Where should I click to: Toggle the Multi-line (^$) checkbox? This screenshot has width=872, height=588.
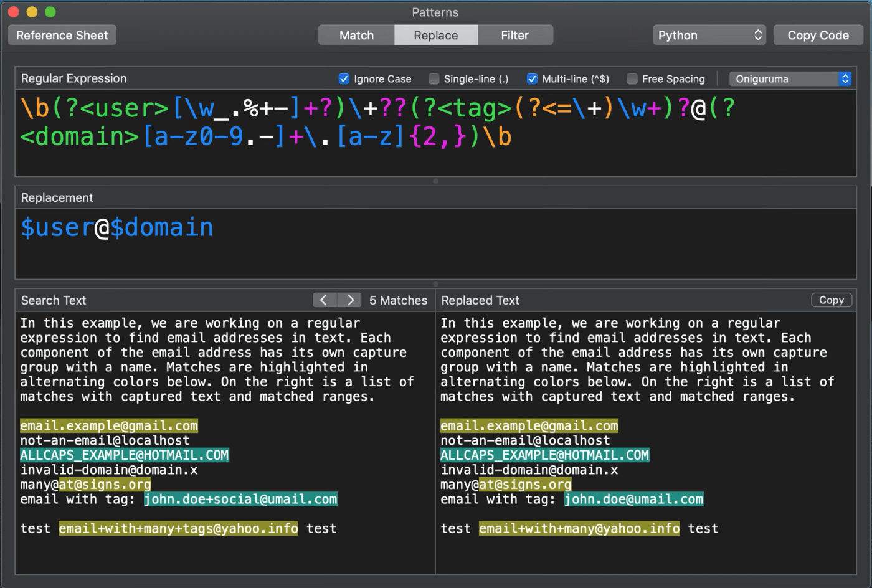pyautogui.click(x=532, y=79)
